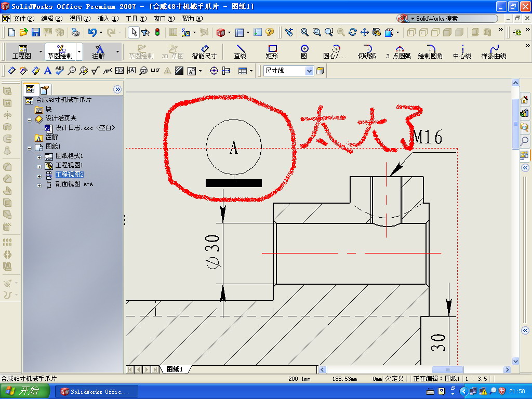Viewport: 532px width, 399px height.
Task: Click the Help question mark icon
Action: tap(270, 32)
